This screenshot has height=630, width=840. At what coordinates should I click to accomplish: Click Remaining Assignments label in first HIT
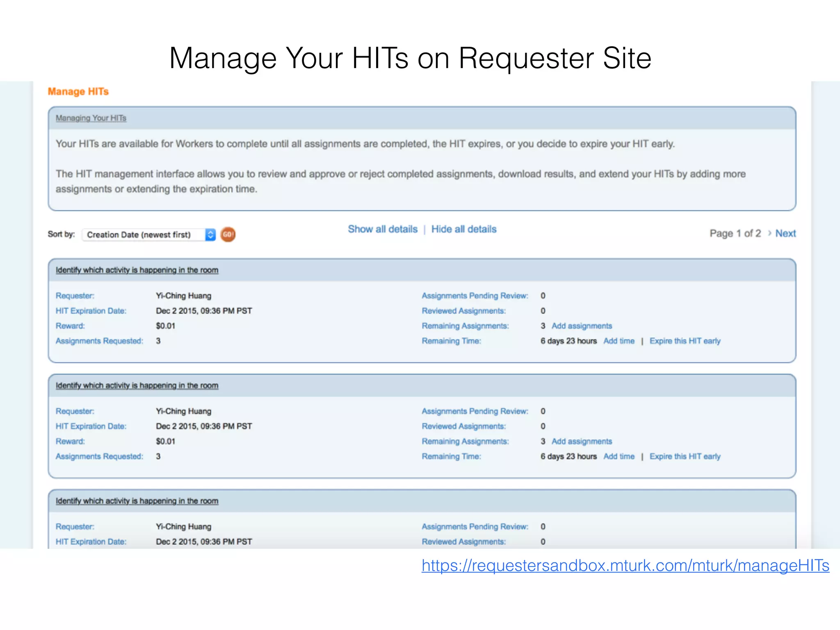point(466,326)
